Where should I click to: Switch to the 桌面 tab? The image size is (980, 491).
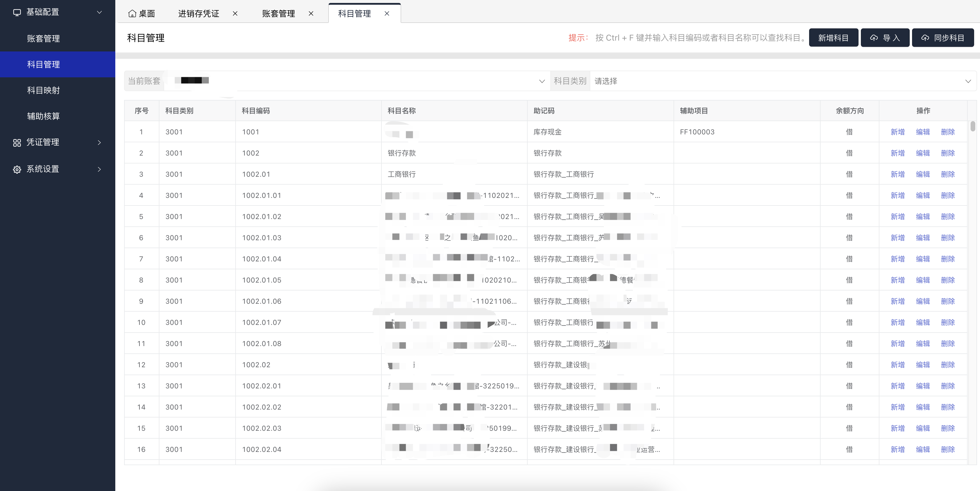(x=142, y=14)
